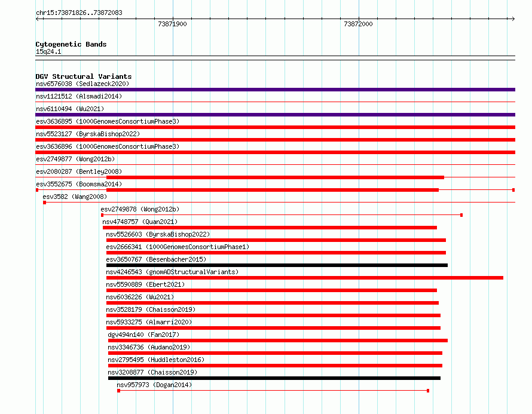This screenshot has width=532, height=414.
Task: Click the red bar under nsv2795495 (Huddleston2016)
Action: (x=275, y=366)
